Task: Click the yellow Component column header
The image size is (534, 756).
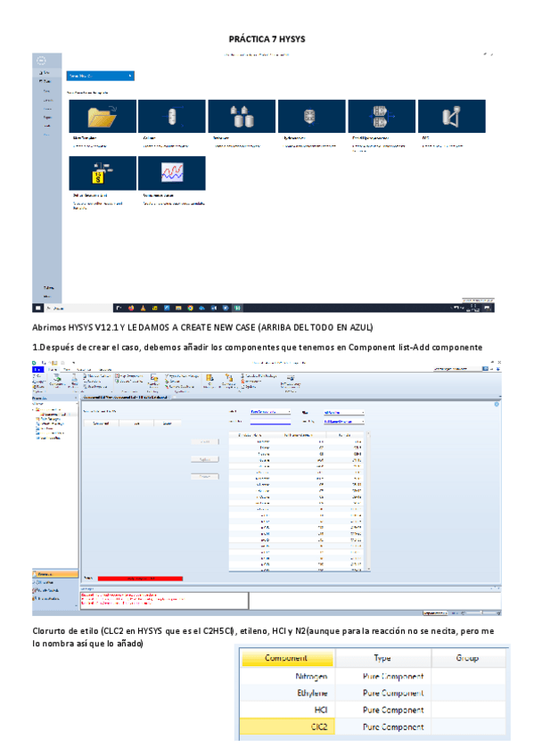Action: [287, 658]
